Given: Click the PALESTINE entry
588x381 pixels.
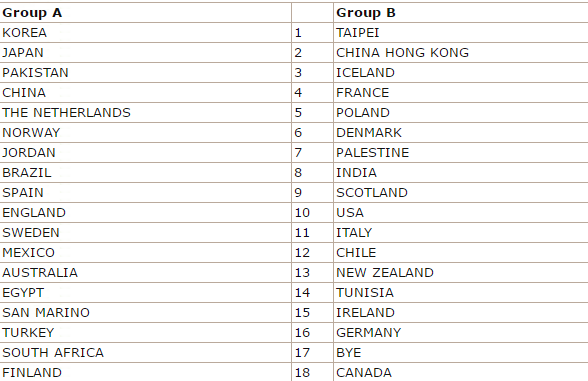Looking at the screenshot, I should (461, 153).
